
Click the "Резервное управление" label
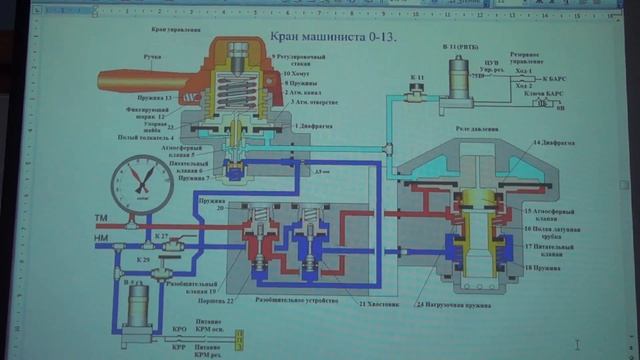point(526,58)
